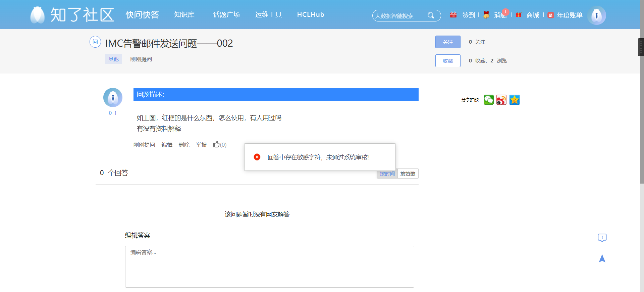Viewport: 644px width, 292px height.
Task: Open the HCLHub menu
Action: 311,15
